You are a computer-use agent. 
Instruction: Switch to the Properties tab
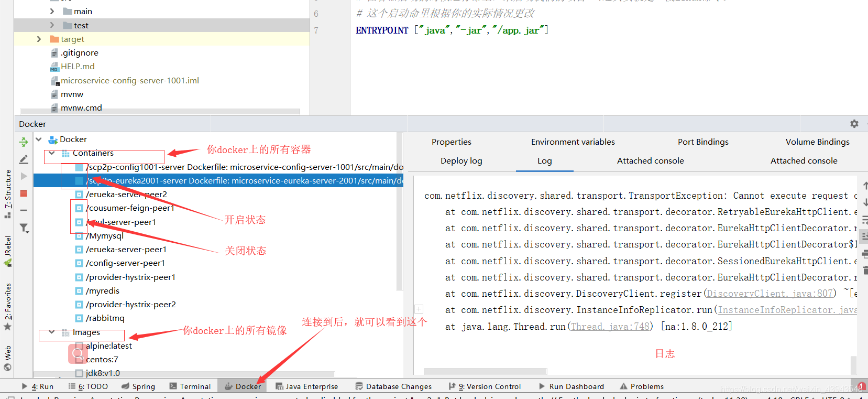click(x=452, y=142)
